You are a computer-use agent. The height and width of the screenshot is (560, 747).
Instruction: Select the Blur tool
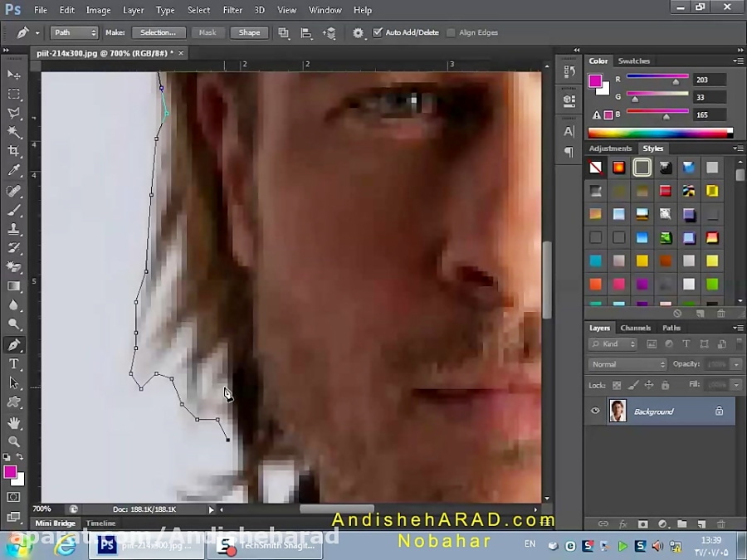coord(14,305)
